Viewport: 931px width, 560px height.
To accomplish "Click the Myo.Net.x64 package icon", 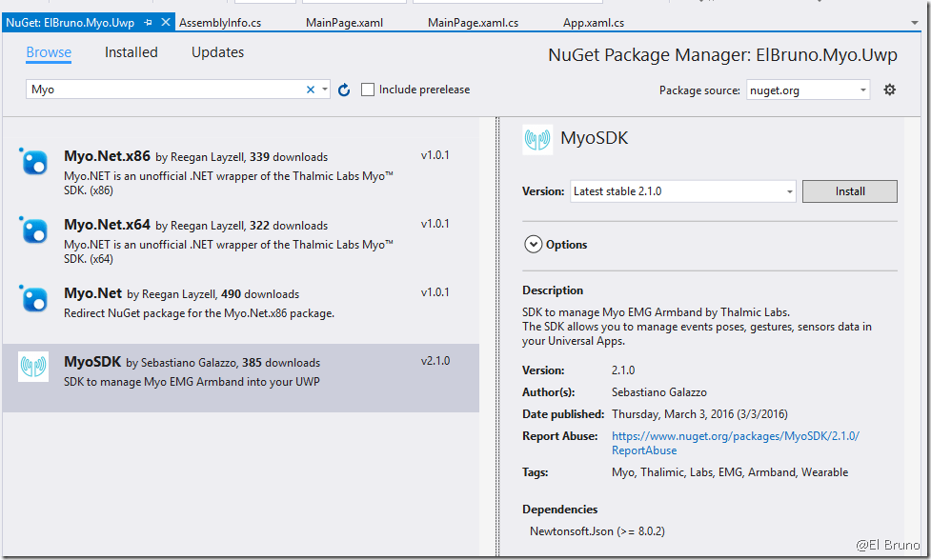I will point(34,230).
